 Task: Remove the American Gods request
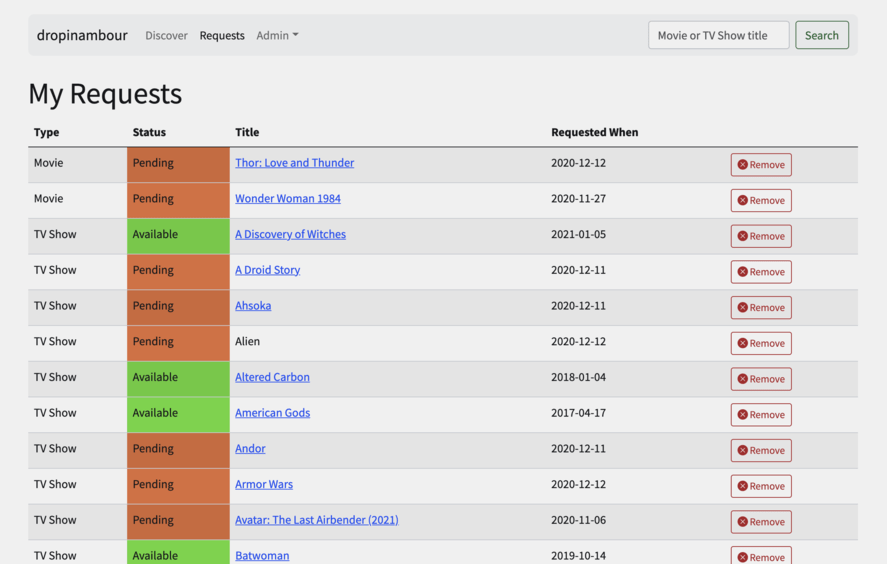pyautogui.click(x=761, y=414)
